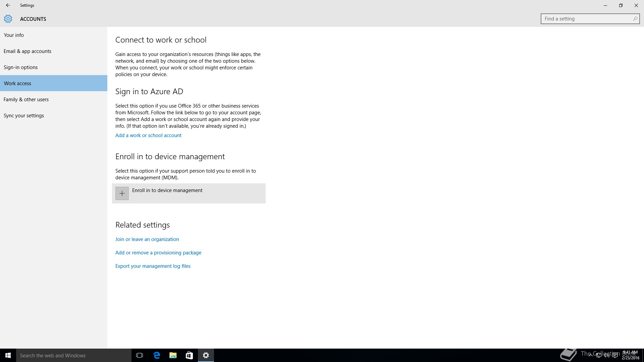Open Task View from the taskbar
This screenshot has width=644, height=362.
pyautogui.click(x=140, y=355)
